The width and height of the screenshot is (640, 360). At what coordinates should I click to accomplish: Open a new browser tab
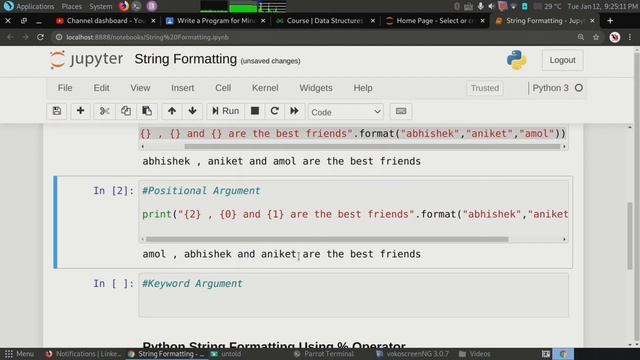[610, 20]
